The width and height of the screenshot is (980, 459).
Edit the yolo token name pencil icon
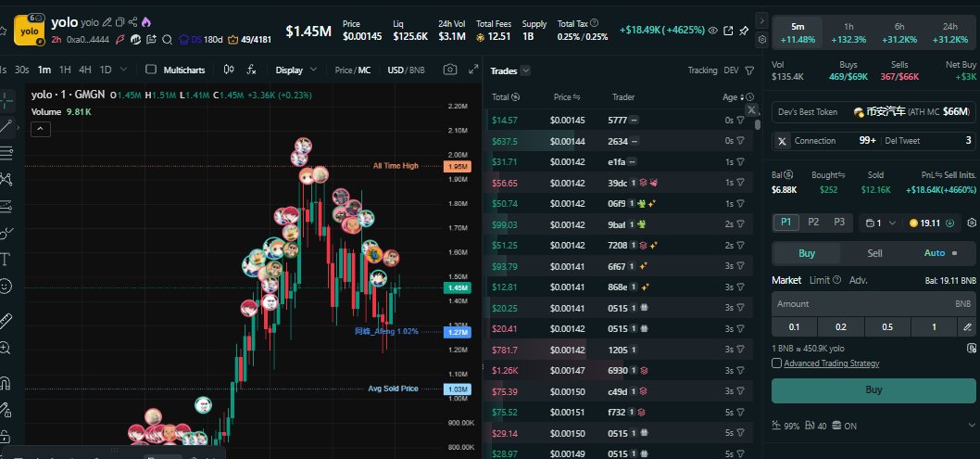click(x=107, y=22)
